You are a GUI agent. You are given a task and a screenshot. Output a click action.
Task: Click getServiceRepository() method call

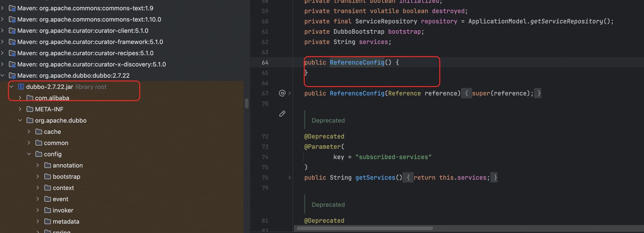[570, 21]
